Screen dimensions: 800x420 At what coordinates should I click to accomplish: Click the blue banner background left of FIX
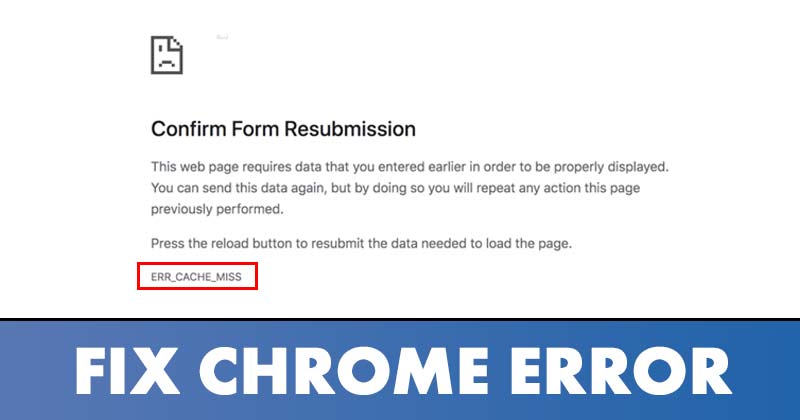coord(36,371)
